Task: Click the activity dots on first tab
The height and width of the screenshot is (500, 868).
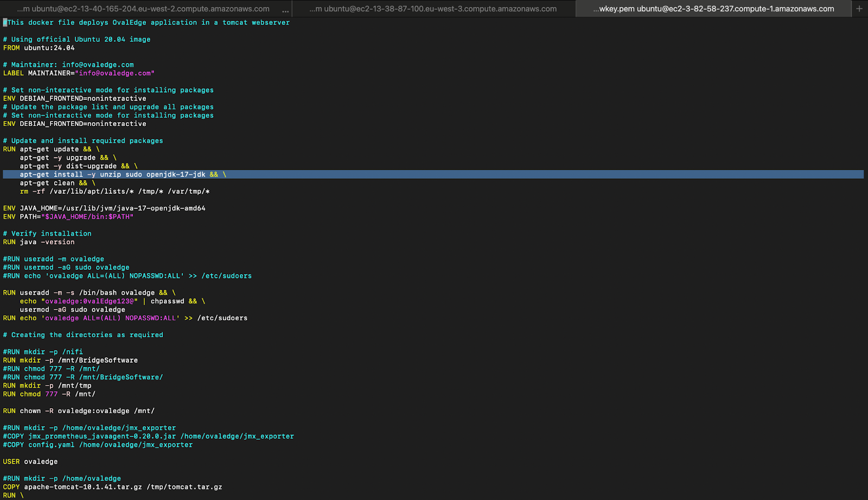Action: (x=285, y=10)
